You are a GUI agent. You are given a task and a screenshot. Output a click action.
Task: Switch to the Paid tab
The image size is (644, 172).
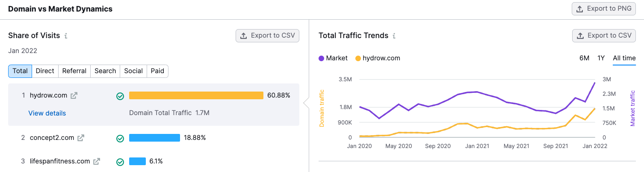click(157, 71)
